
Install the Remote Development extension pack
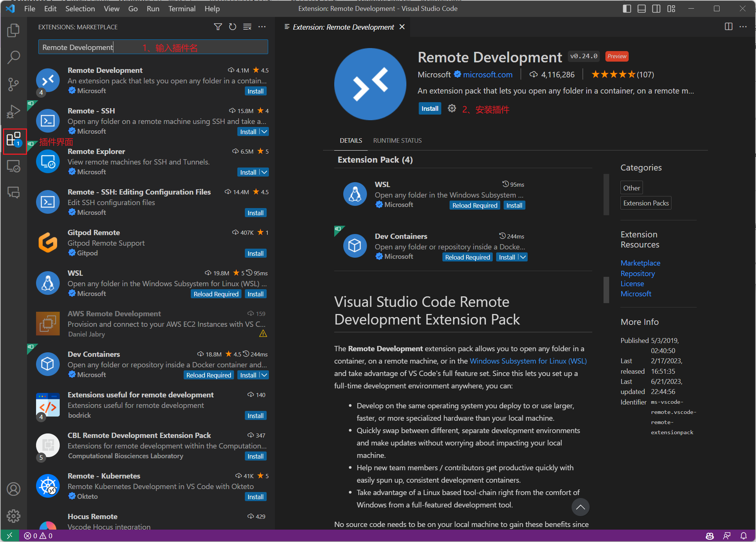click(430, 109)
